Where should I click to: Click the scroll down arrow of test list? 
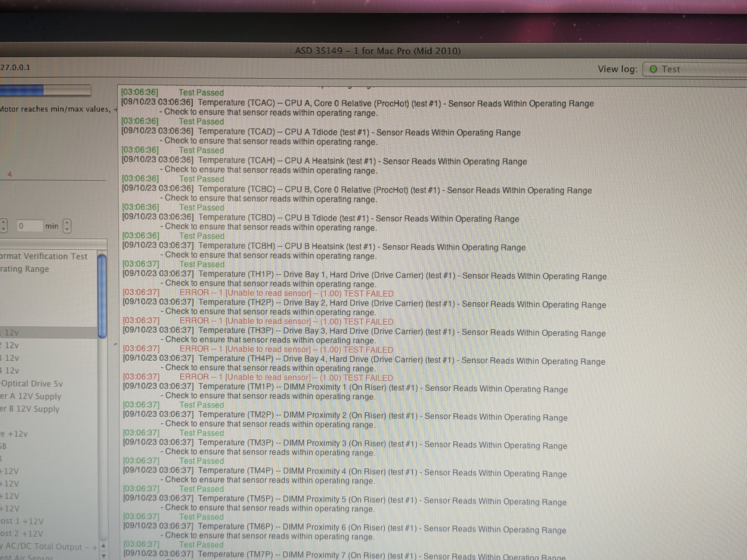tap(103, 555)
